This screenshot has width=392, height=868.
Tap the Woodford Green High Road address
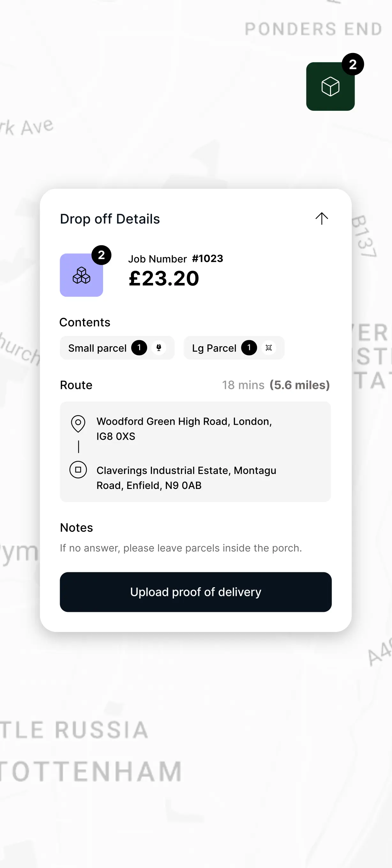[x=184, y=429]
